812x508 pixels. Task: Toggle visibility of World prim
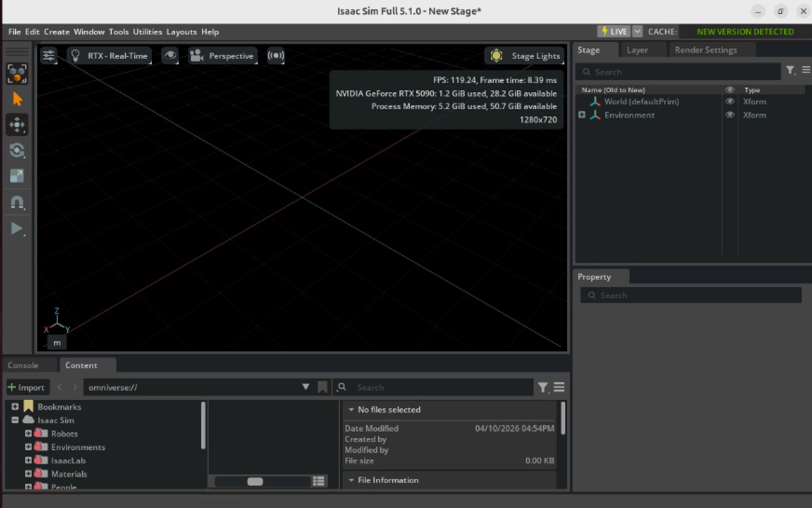(730, 102)
